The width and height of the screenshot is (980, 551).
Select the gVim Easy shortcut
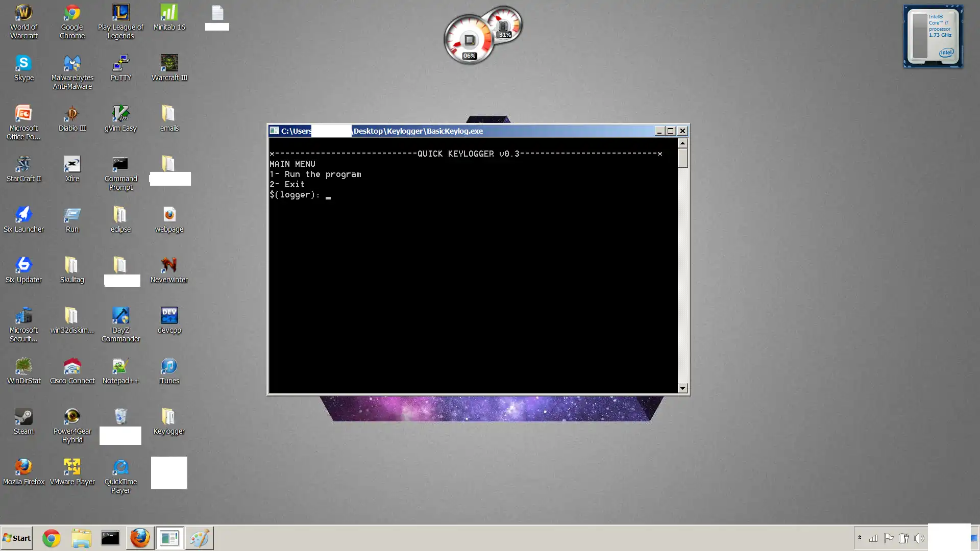coord(120,114)
